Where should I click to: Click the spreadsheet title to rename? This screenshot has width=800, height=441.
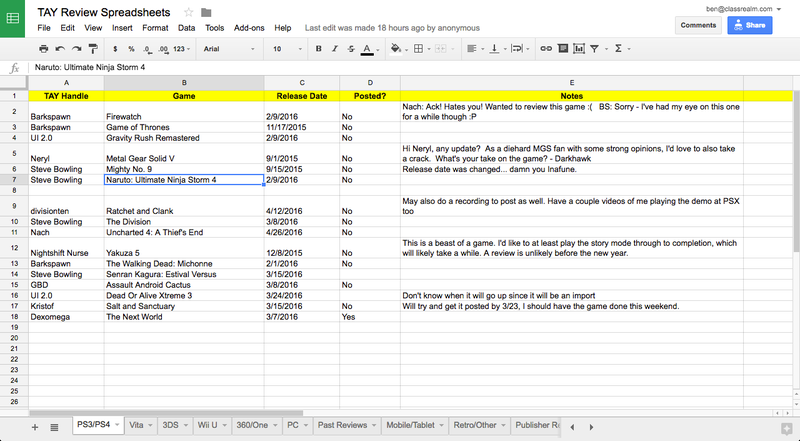point(104,13)
